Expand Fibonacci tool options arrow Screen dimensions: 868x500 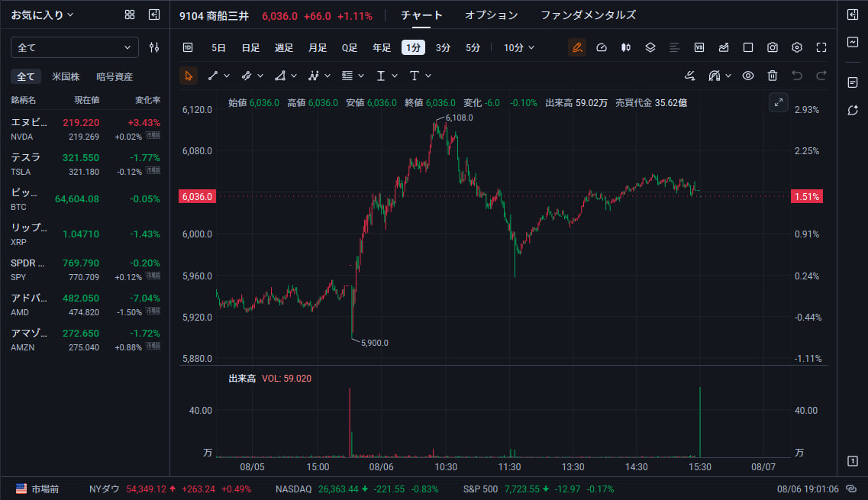pyautogui.click(x=361, y=76)
